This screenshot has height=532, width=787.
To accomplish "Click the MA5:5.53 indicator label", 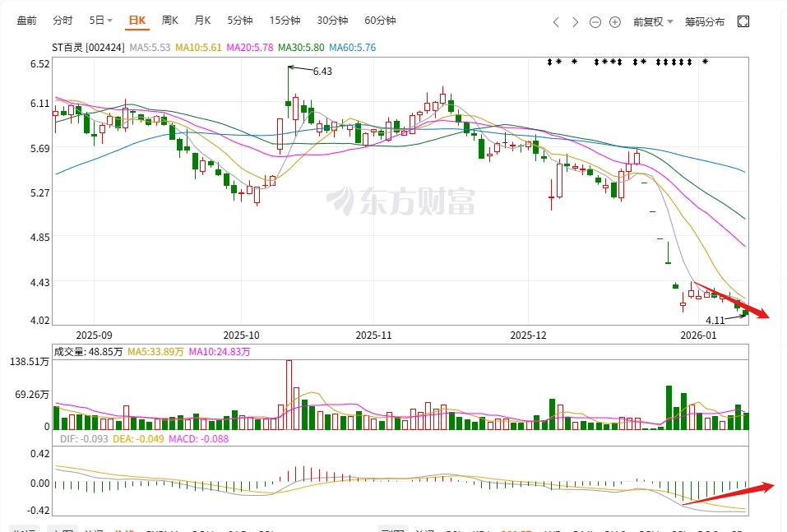I will click(150, 48).
